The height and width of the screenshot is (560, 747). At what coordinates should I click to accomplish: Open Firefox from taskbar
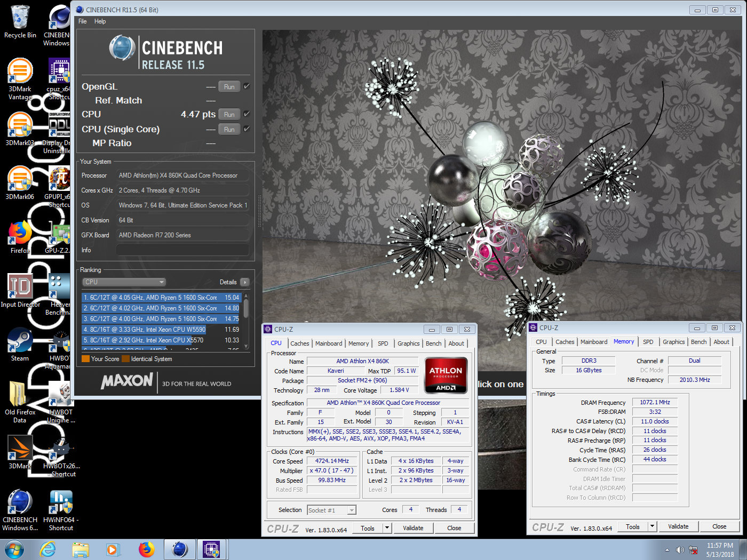[146, 549]
